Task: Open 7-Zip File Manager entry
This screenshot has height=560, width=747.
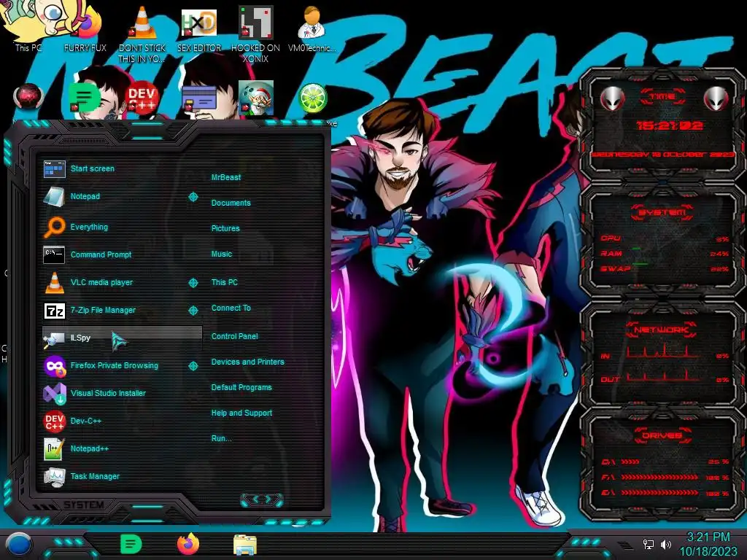Action: 122,310
